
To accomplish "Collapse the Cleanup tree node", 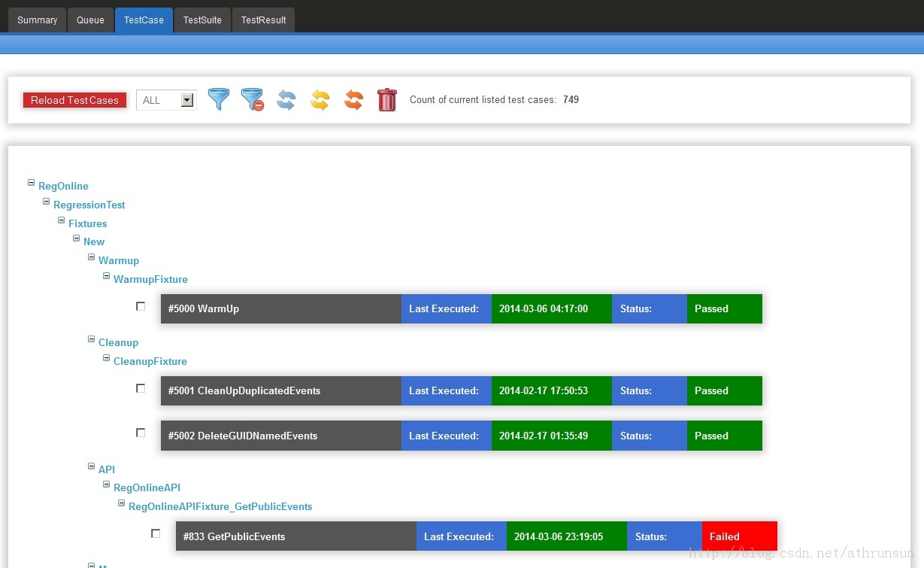I will [92, 339].
